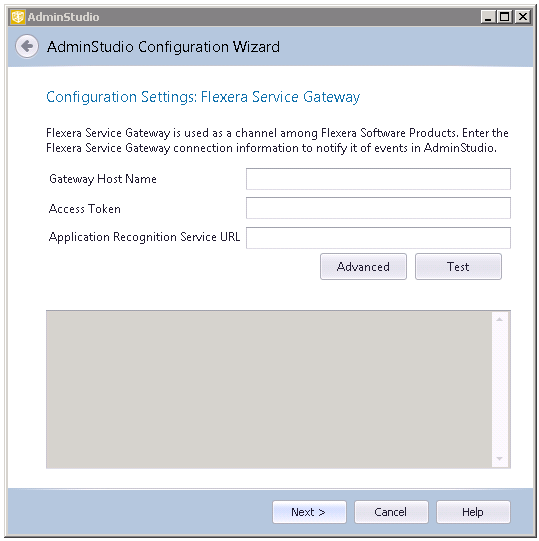
Task: Click inside the gray test results area
Action: (269, 389)
